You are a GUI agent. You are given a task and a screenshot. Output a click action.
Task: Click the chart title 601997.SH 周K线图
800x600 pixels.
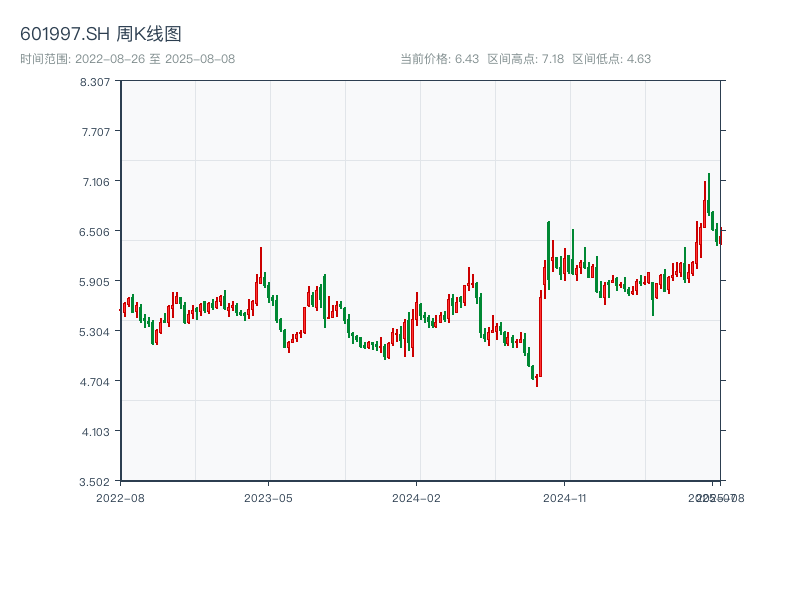pos(101,34)
